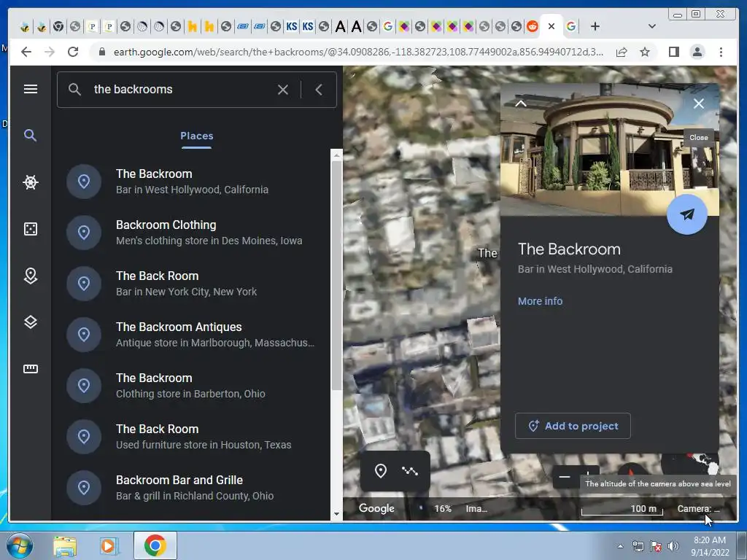Image resolution: width=747 pixels, height=560 pixels.
Task: Select the Measure ruler tool
Action: point(31,368)
